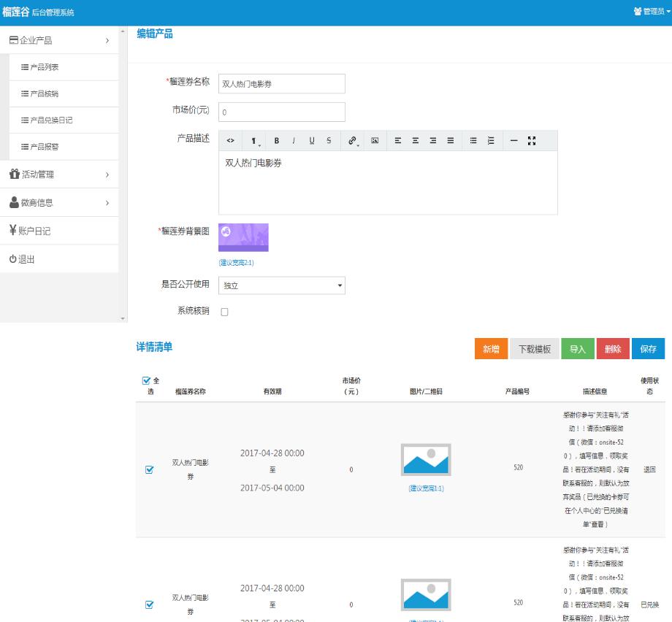Uncheck the row with status 退回
672x622 pixels.
pyautogui.click(x=150, y=469)
